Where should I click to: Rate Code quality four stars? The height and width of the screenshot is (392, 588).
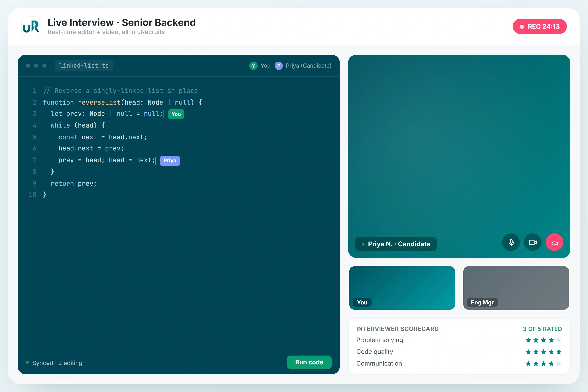coord(551,352)
